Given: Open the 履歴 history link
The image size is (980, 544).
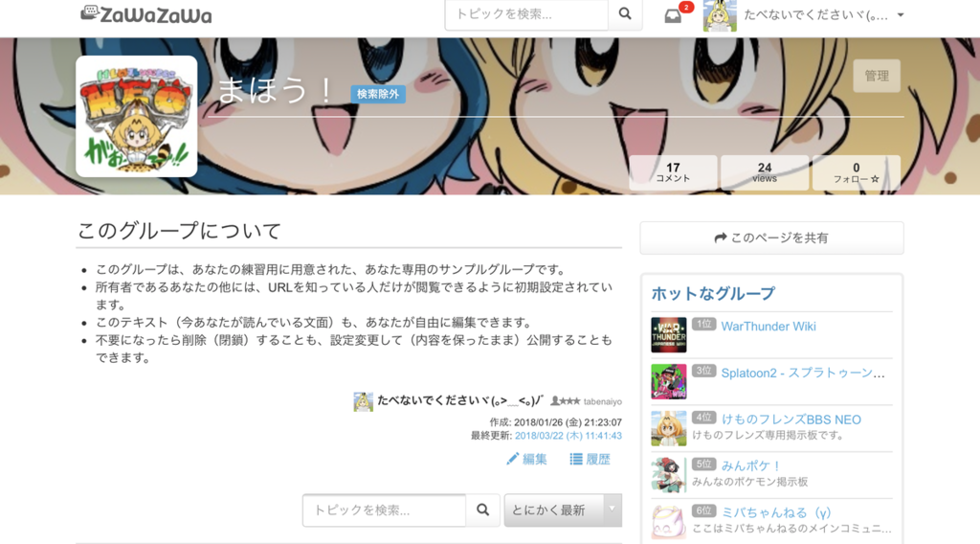Looking at the screenshot, I should pyautogui.click(x=590, y=459).
